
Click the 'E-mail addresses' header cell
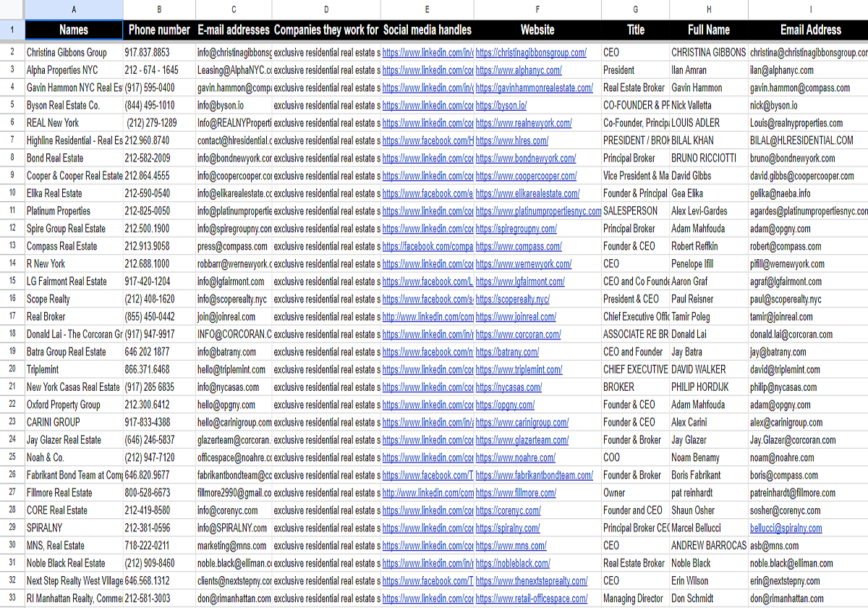[234, 30]
